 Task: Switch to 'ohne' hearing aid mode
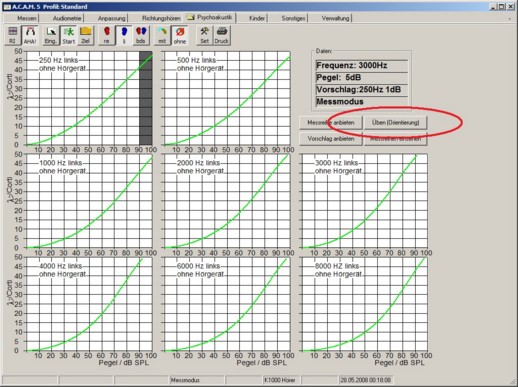[180, 35]
